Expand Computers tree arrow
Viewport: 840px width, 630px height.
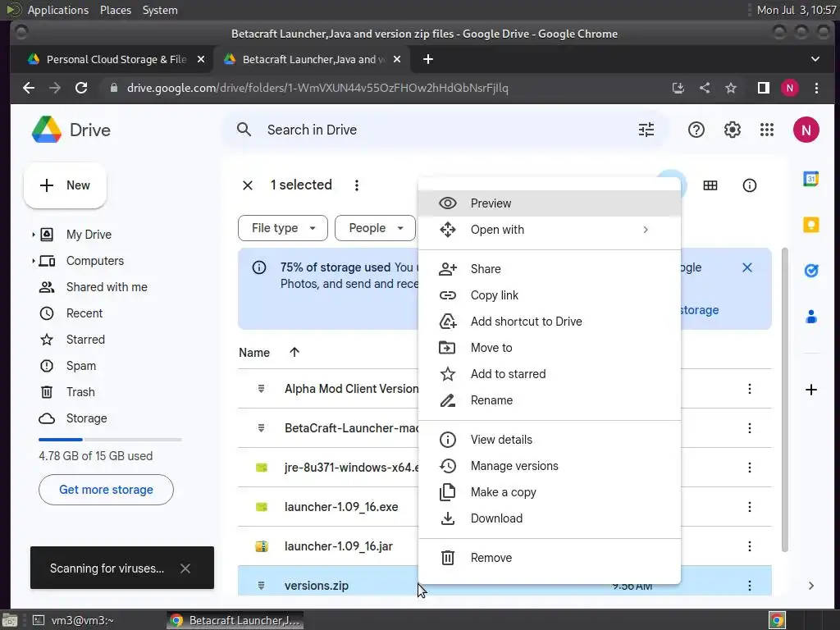coord(33,261)
